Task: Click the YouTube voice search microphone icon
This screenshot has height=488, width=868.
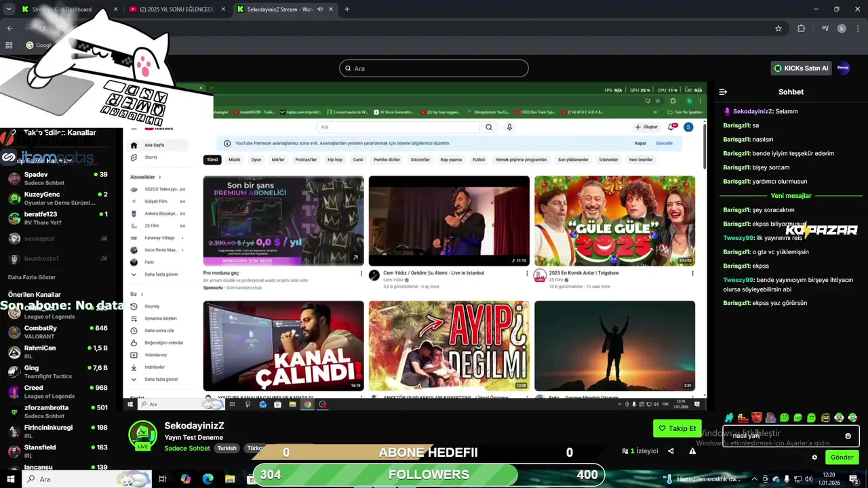Action: click(509, 127)
